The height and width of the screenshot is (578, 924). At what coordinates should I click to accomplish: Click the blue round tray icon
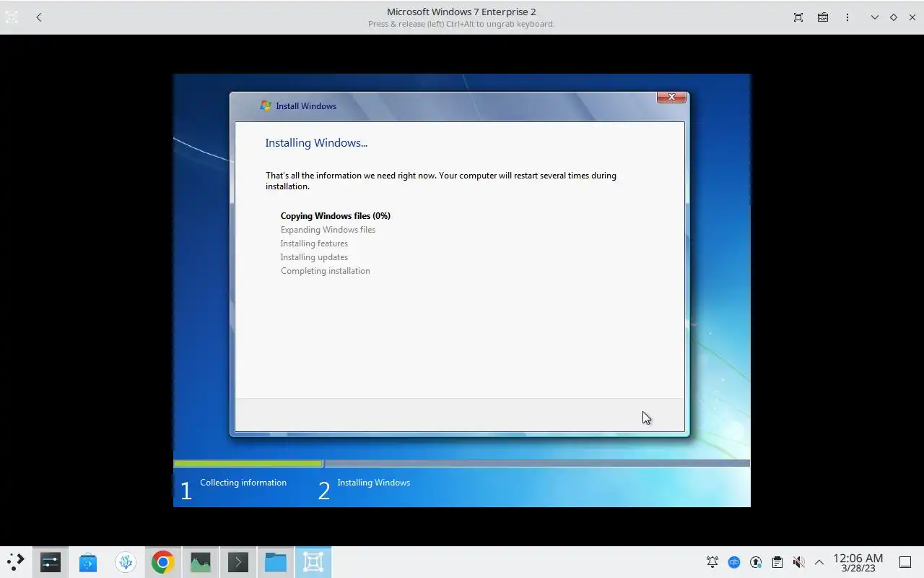tap(734, 562)
